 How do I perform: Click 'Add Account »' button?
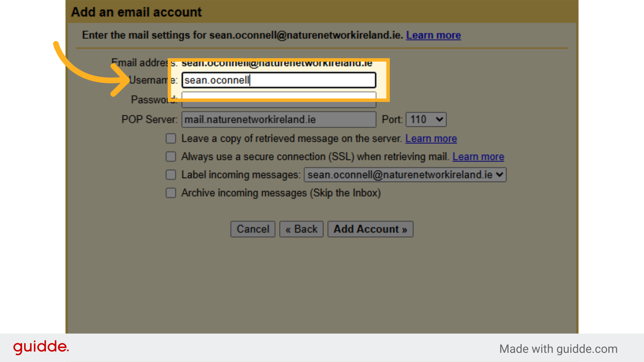pos(370,229)
